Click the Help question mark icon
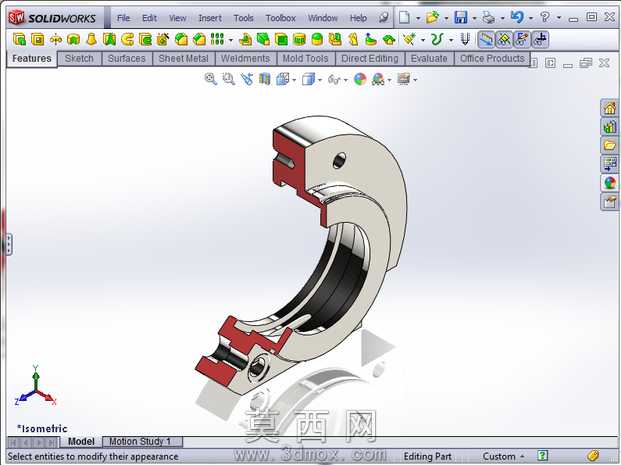Image resolution: width=621 pixels, height=465 pixels. click(545, 17)
